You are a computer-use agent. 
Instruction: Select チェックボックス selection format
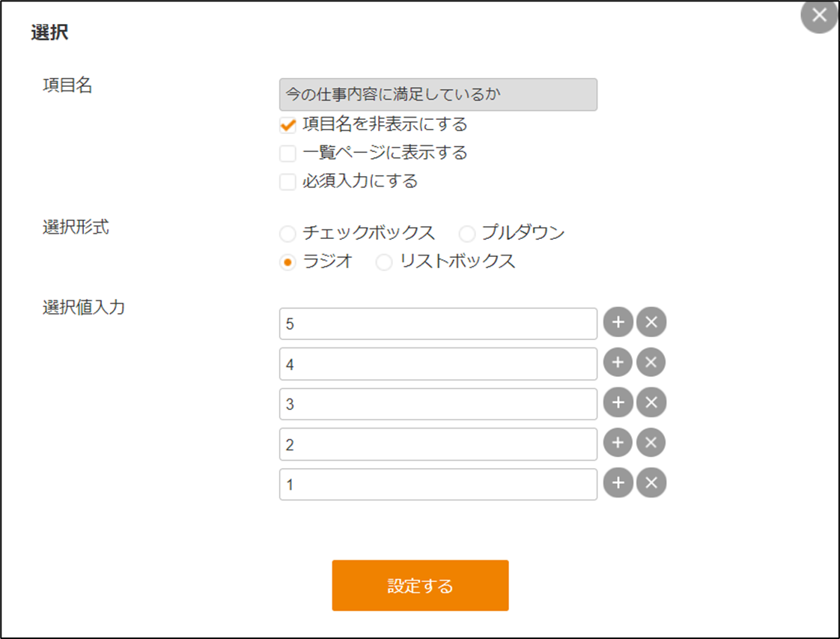click(x=287, y=234)
